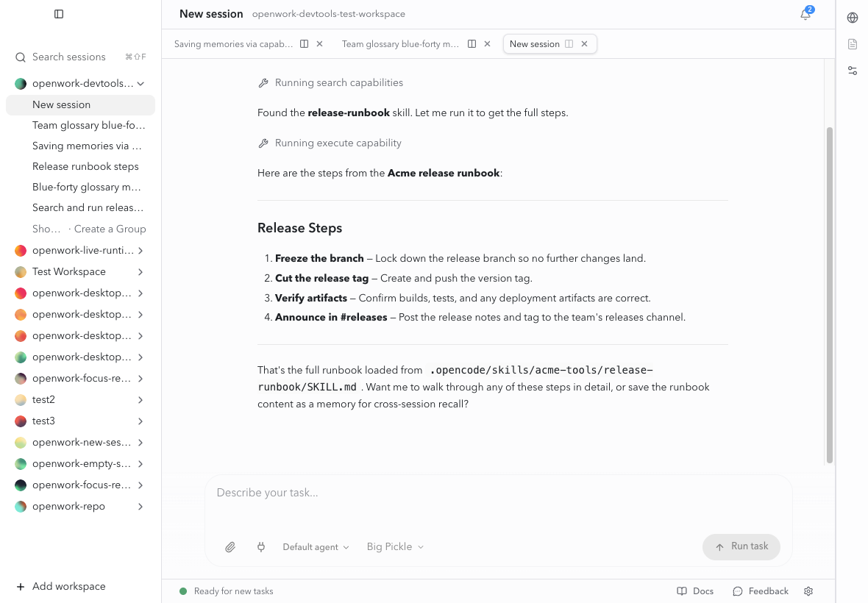868x603 pixels.
Task: Open the notifications bell
Action: [805, 15]
